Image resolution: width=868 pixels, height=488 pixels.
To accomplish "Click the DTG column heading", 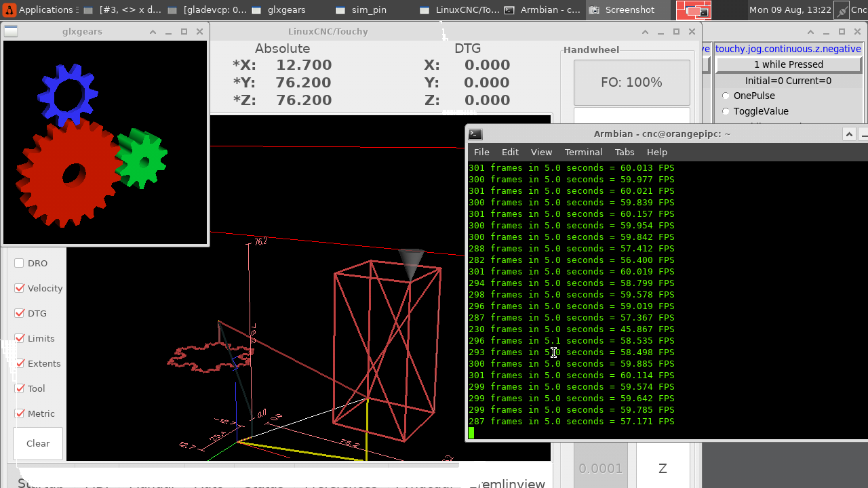I will click(467, 49).
